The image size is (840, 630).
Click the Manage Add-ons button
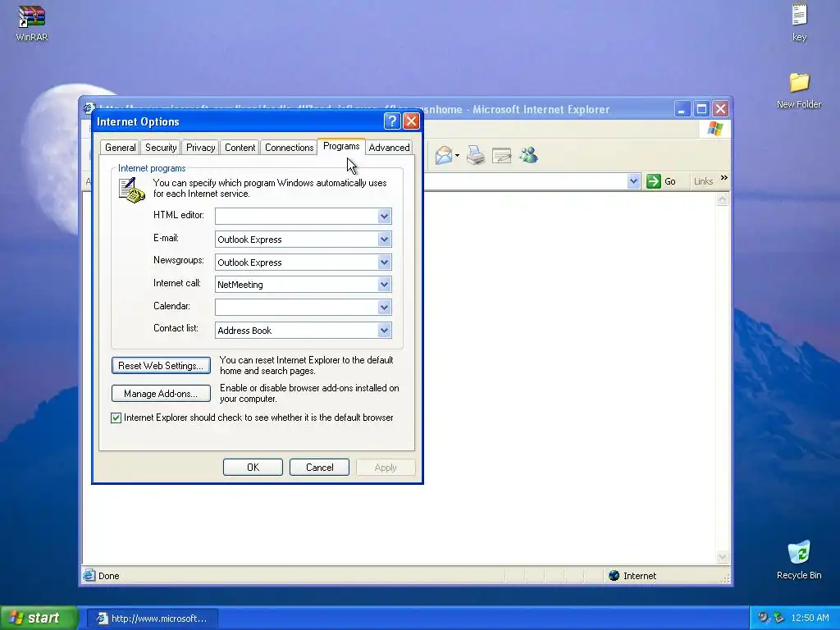[161, 393]
